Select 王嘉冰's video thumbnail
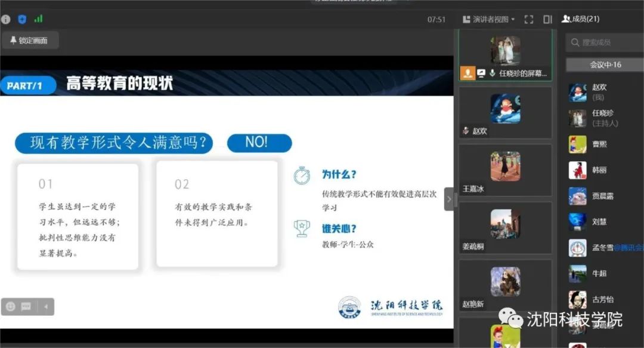The width and height of the screenshot is (644, 348). (505, 170)
